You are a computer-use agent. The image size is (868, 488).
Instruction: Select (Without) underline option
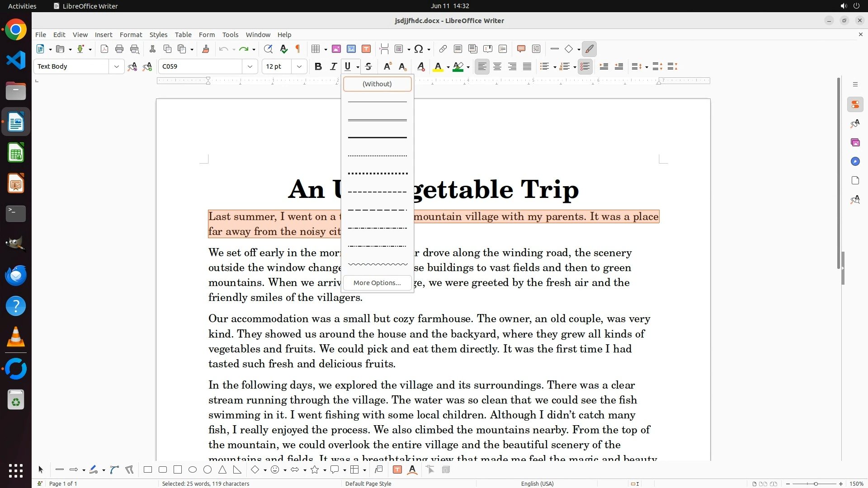pos(377,84)
